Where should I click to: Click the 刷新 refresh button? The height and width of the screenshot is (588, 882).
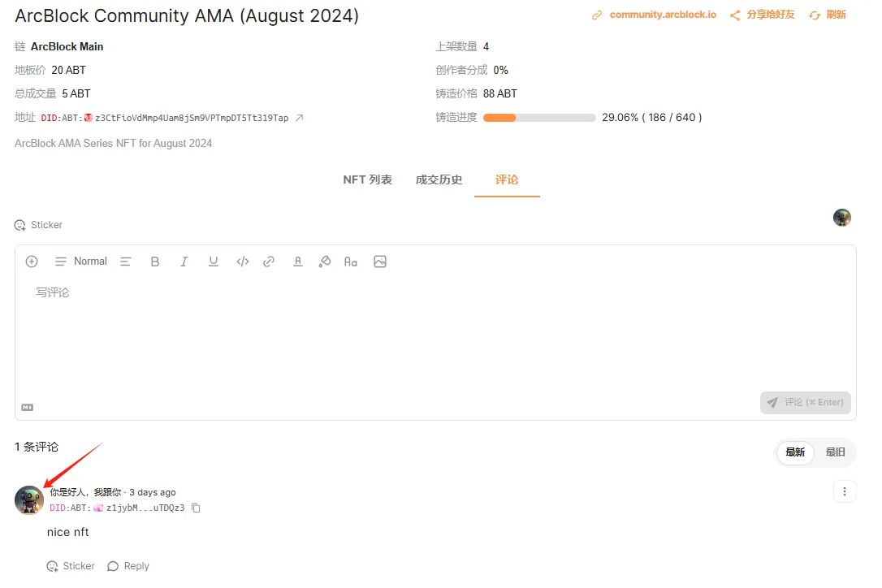pyautogui.click(x=828, y=15)
